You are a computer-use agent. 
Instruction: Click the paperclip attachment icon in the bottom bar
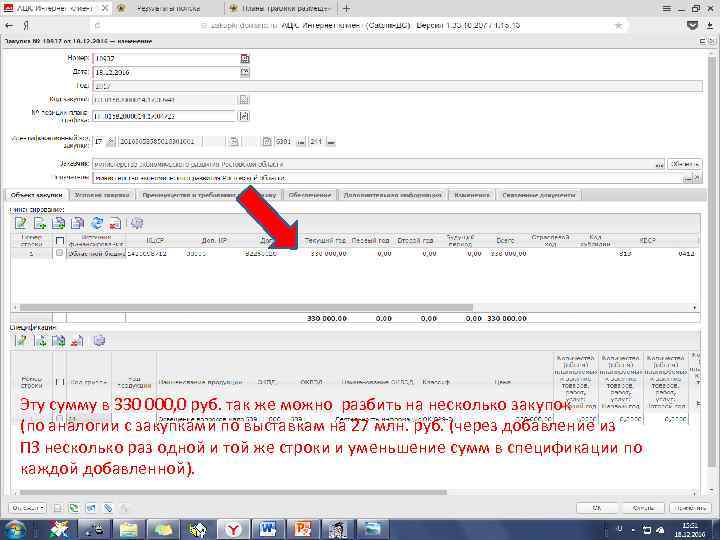point(108,508)
